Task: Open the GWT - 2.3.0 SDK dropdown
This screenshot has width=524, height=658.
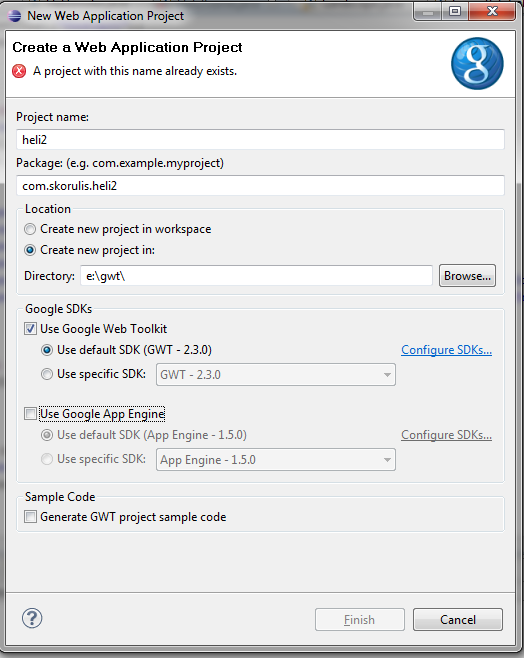Action: [x=276, y=375]
